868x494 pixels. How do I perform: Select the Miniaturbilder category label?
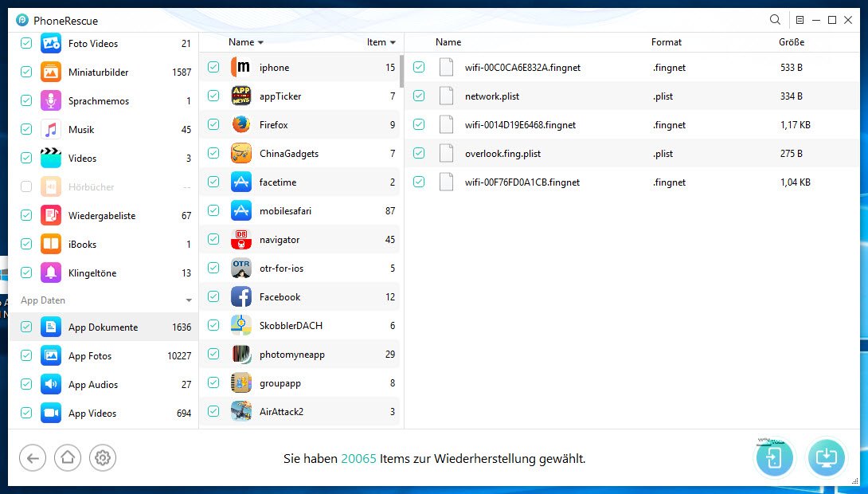[x=99, y=72]
